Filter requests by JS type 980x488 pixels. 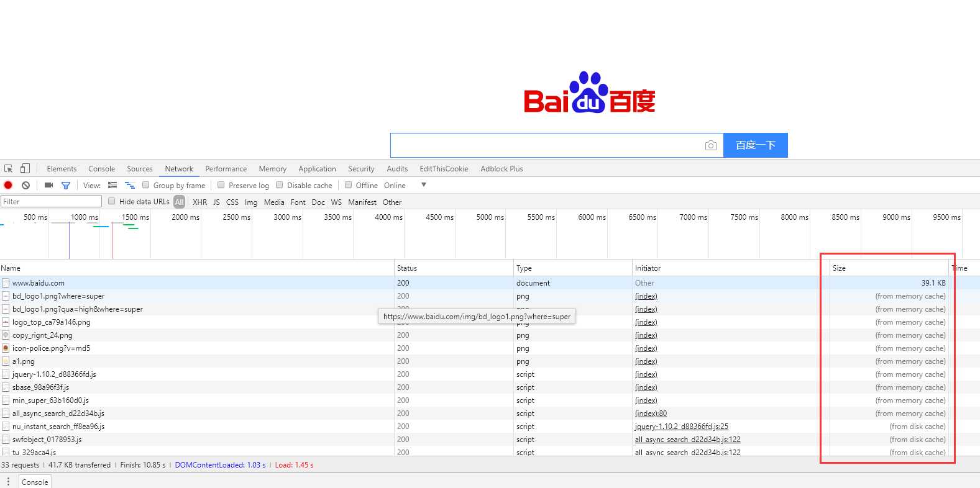216,202
